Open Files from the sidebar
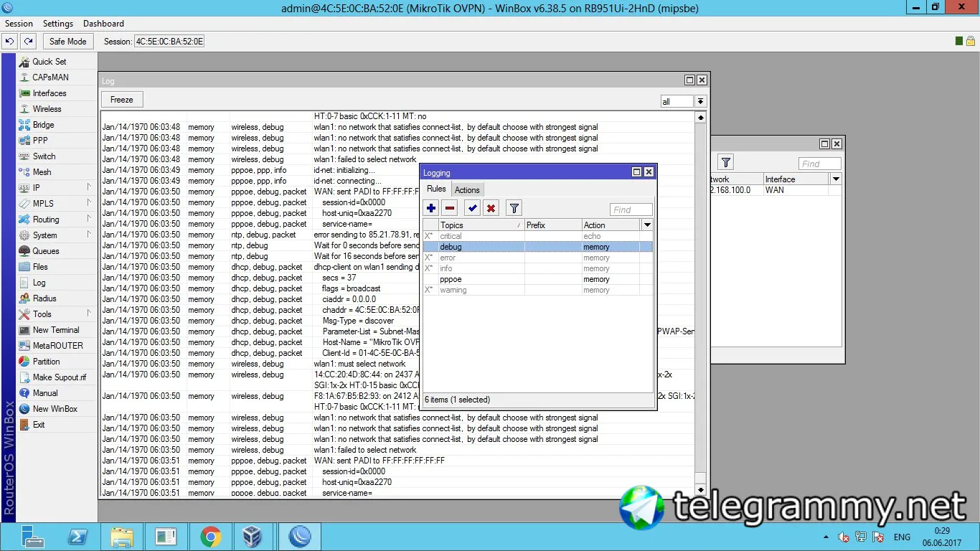Screen dimensions: 980x551 pos(40,267)
